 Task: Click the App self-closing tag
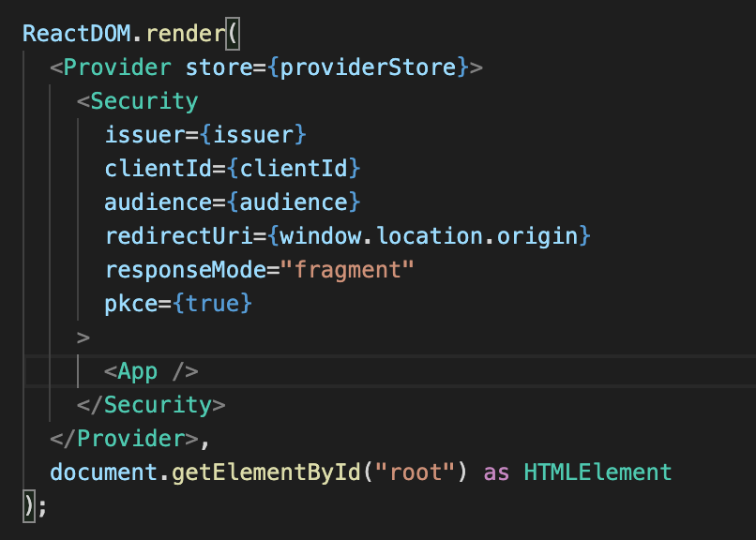(x=151, y=371)
